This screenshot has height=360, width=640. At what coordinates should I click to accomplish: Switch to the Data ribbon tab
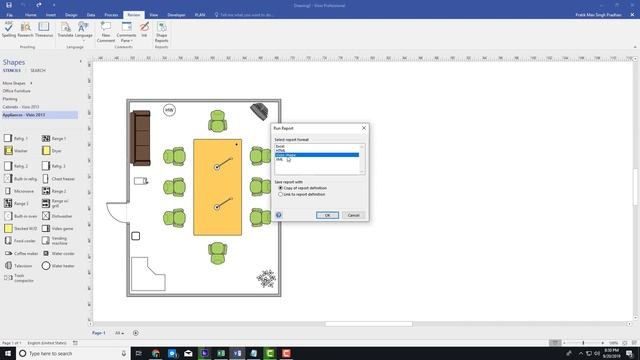click(x=91, y=15)
